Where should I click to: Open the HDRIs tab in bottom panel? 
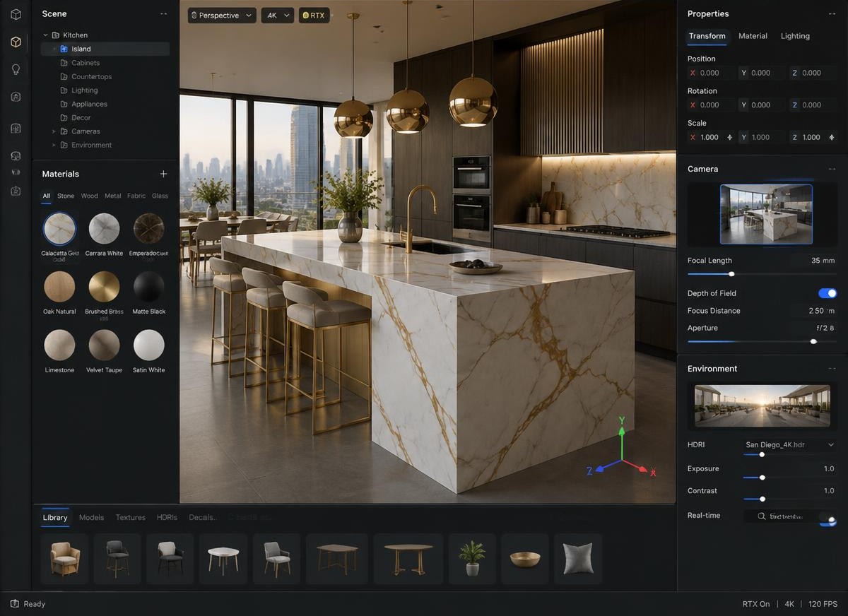(x=167, y=517)
